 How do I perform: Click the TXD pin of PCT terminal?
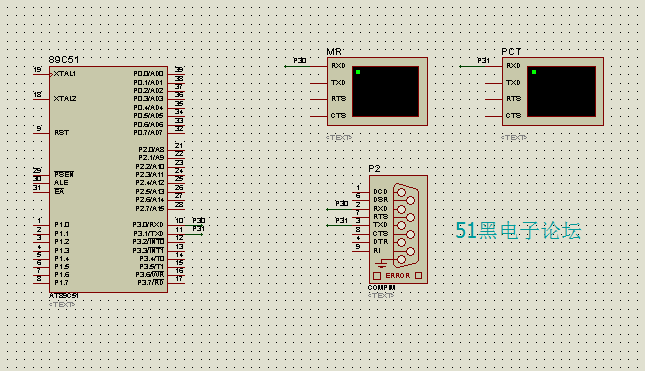click(513, 83)
